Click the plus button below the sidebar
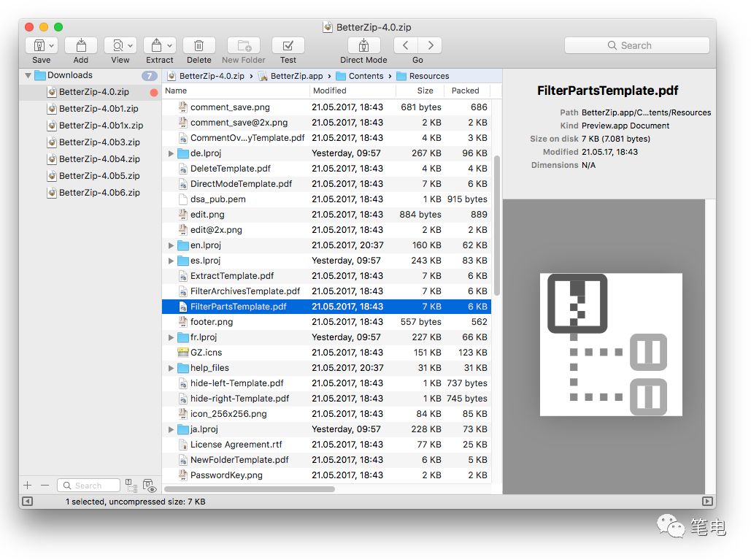 point(27,484)
